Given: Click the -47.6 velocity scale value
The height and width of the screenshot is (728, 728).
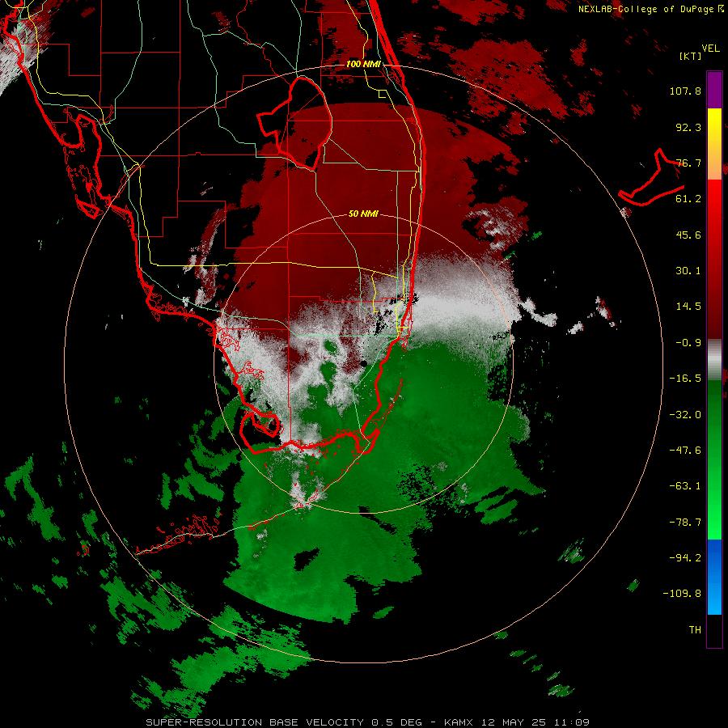Looking at the screenshot, I should 685,451.
